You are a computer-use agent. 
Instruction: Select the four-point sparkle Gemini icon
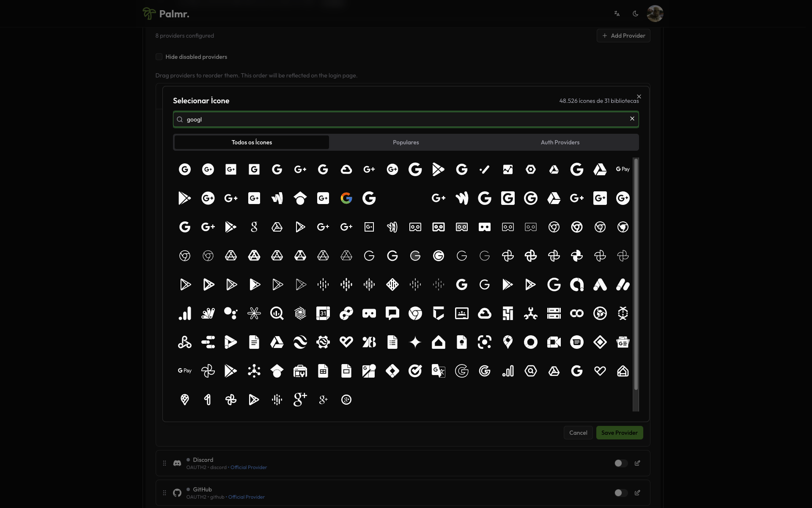pyautogui.click(x=415, y=342)
